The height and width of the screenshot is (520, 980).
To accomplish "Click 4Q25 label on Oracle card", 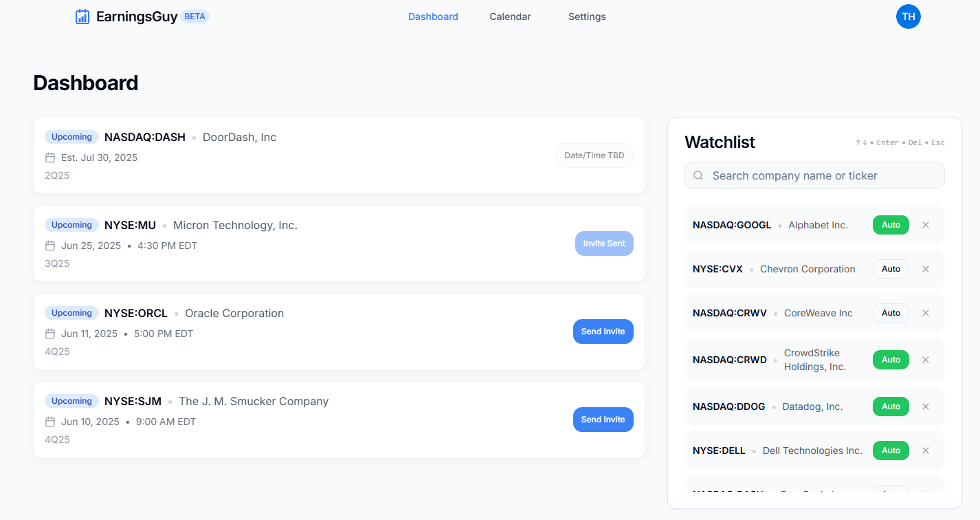I will point(57,351).
